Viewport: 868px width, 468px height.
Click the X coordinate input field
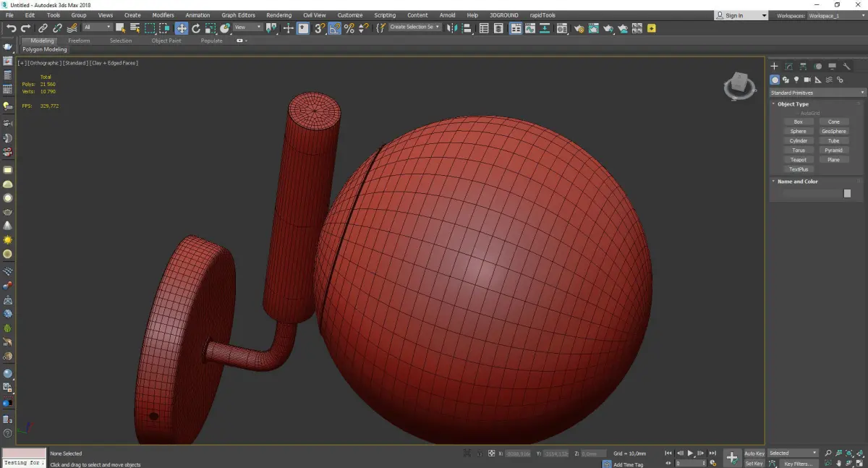point(519,454)
